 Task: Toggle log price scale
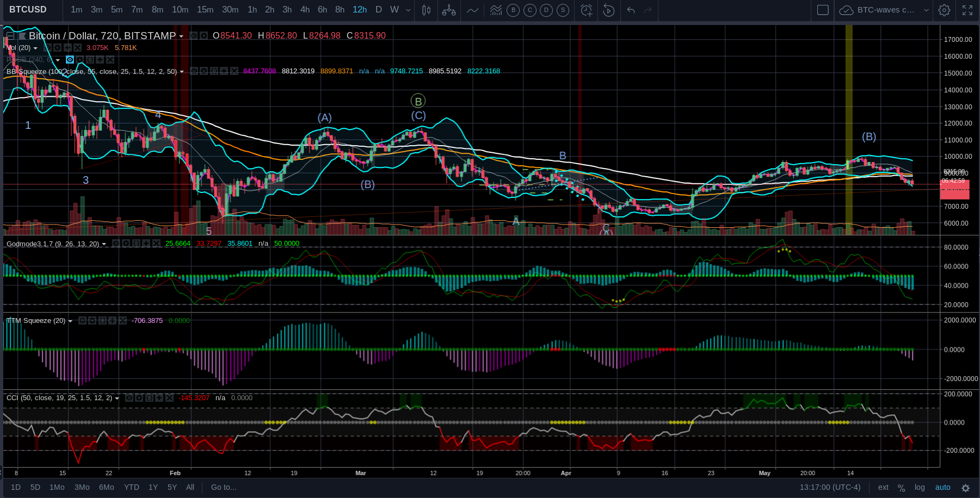pyautogui.click(x=920, y=487)
